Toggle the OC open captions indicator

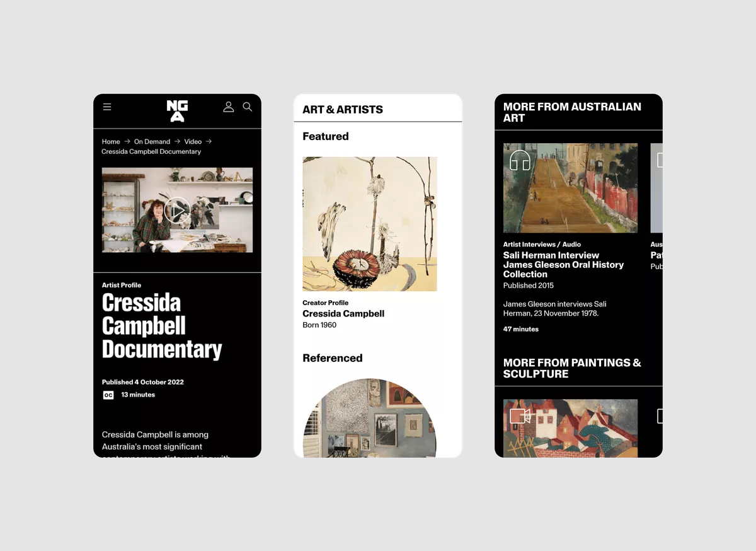point(108,395)
